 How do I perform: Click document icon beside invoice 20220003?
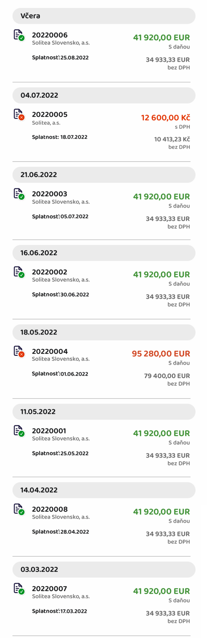(19, 194)
